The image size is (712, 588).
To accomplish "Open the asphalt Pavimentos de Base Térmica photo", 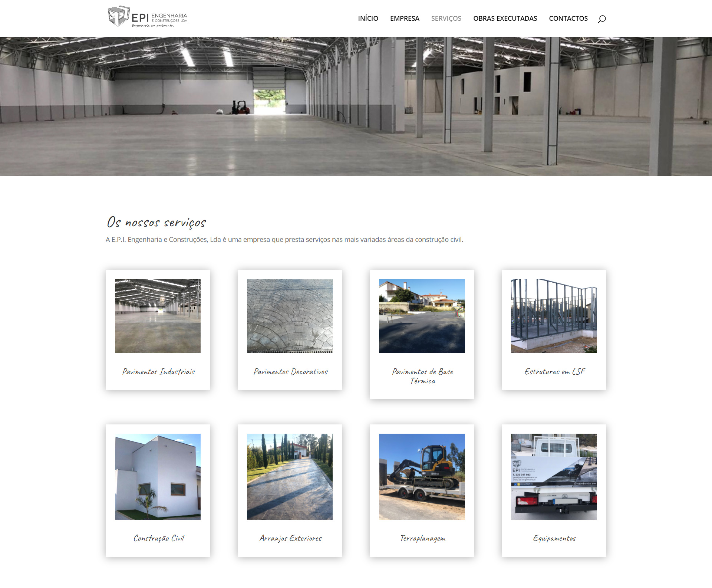I will (422, 316).
